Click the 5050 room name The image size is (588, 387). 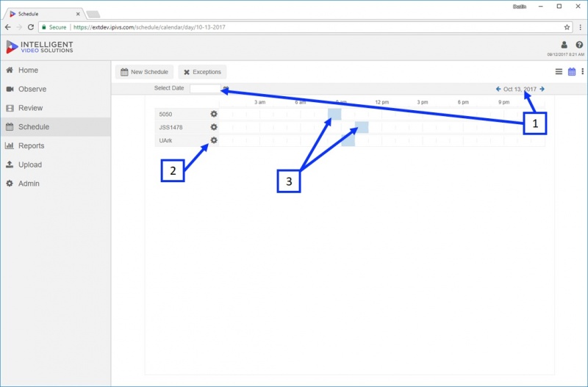165,115
